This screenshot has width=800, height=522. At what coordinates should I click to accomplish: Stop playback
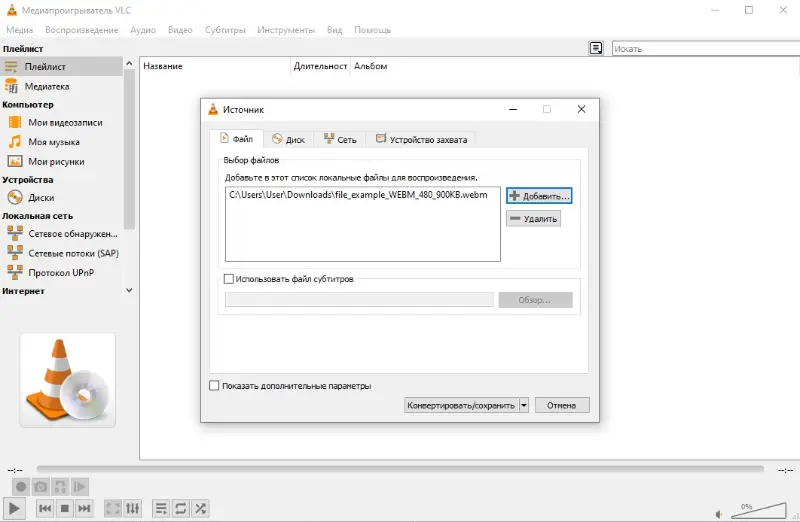(x=65, y=508)
